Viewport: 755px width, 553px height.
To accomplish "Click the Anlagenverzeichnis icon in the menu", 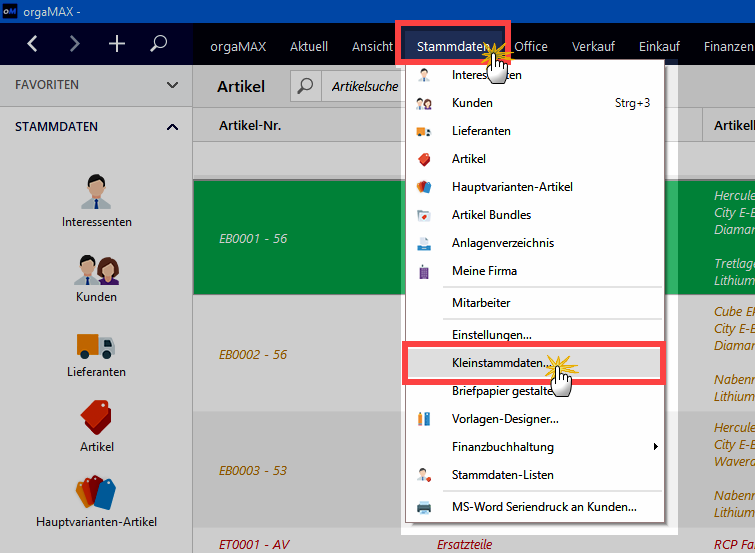I will click(424, 243).
